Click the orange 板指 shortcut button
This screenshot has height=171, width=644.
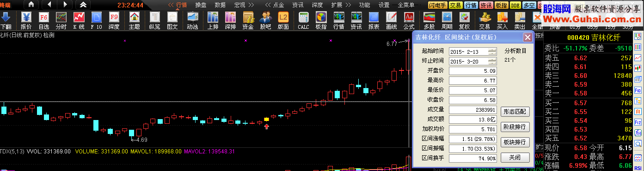(x=501, y=6)
